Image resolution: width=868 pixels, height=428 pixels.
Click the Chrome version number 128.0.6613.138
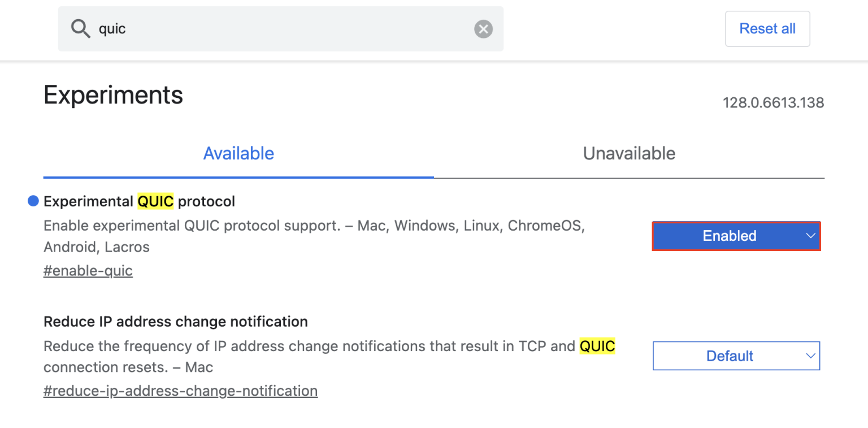[773, 102]
